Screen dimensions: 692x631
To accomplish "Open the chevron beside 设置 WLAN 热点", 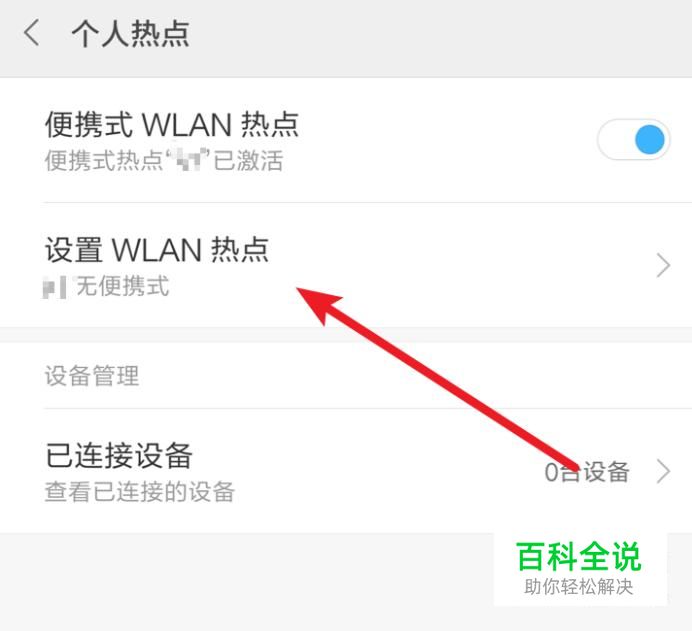I will pyautogui.click(x=663, y=265).
